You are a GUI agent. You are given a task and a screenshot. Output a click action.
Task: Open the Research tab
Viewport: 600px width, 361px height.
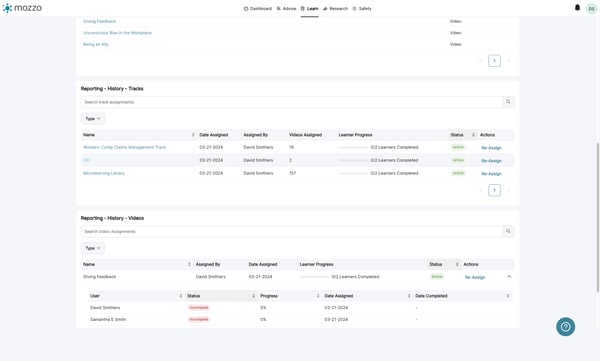(x=336, y=8)
